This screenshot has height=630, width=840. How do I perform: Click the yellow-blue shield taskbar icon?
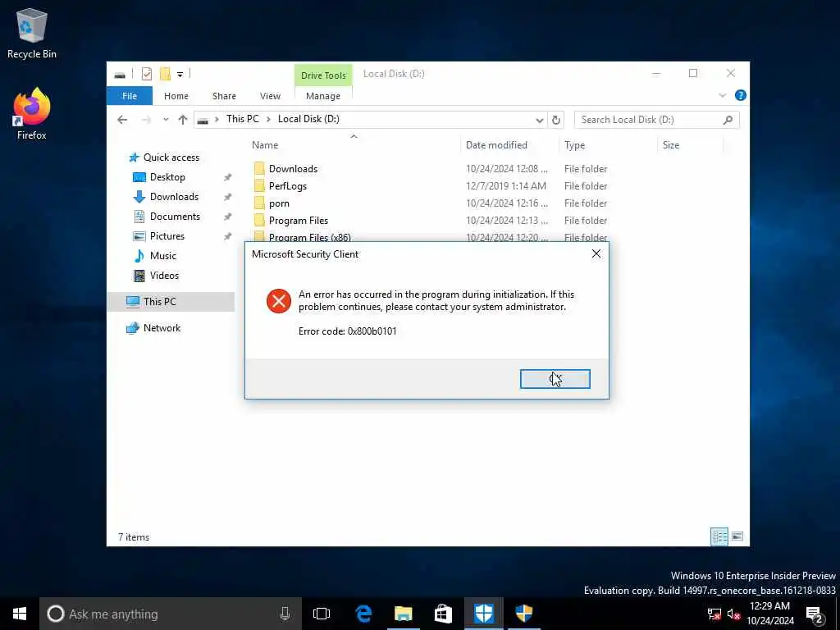524,614
